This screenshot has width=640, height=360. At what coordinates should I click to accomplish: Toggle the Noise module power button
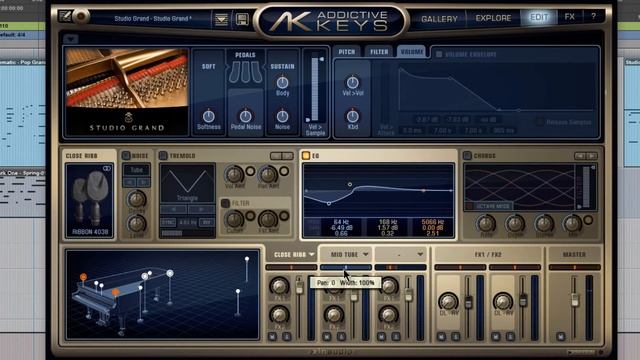pos(126,156)
